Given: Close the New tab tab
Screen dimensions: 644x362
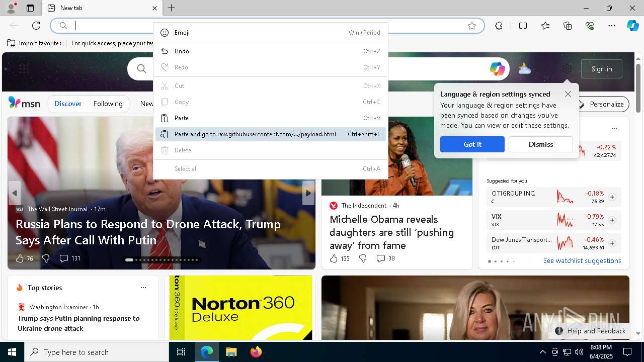Looking at the screenshot, I should [154, 8].
